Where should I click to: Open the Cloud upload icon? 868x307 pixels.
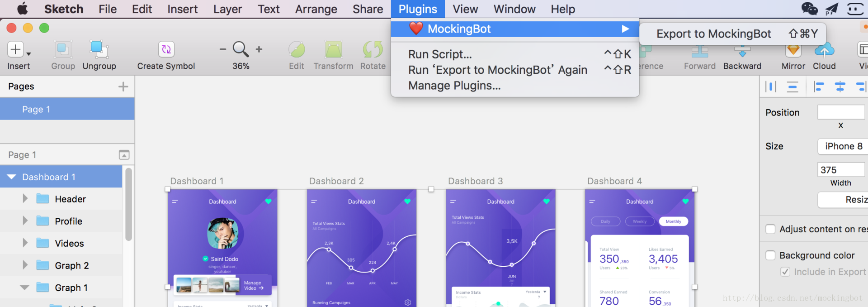click(x=825, y=50)
